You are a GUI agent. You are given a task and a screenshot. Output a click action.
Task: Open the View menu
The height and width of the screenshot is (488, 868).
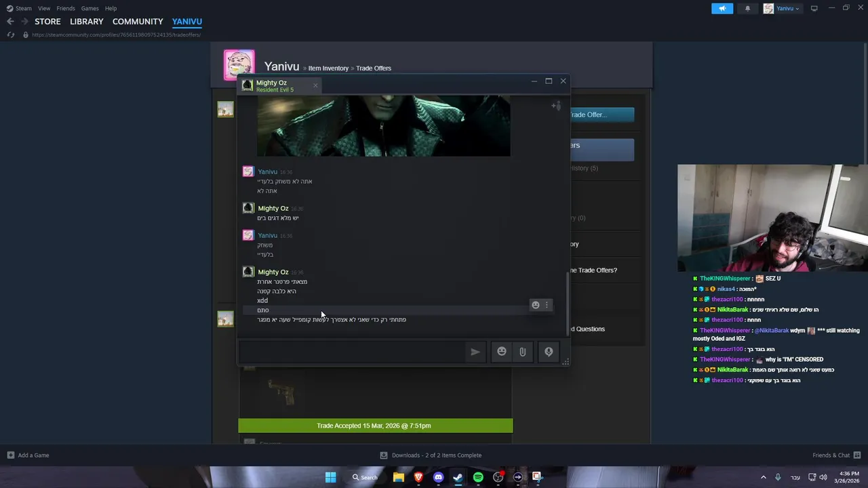pos(44,8)
